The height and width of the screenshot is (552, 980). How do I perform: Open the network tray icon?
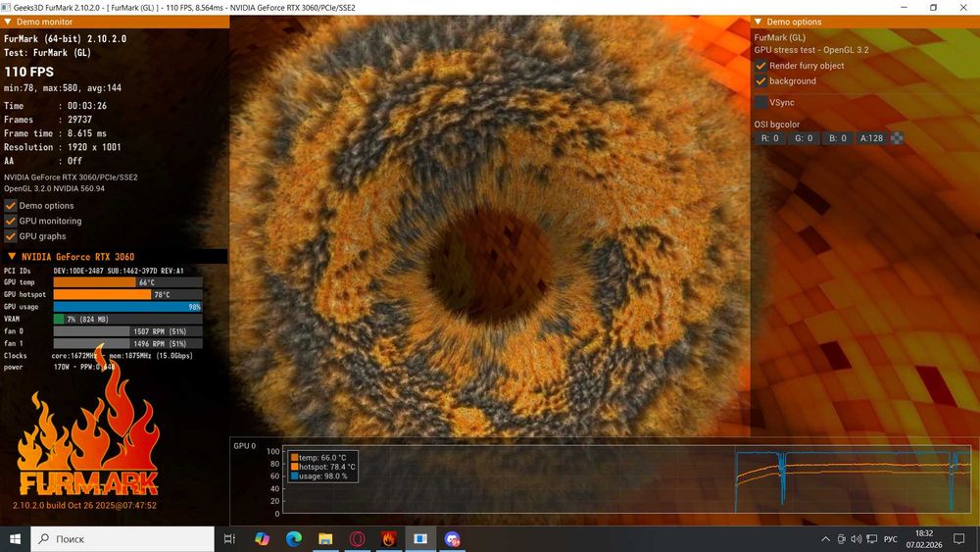coord(872,539)
